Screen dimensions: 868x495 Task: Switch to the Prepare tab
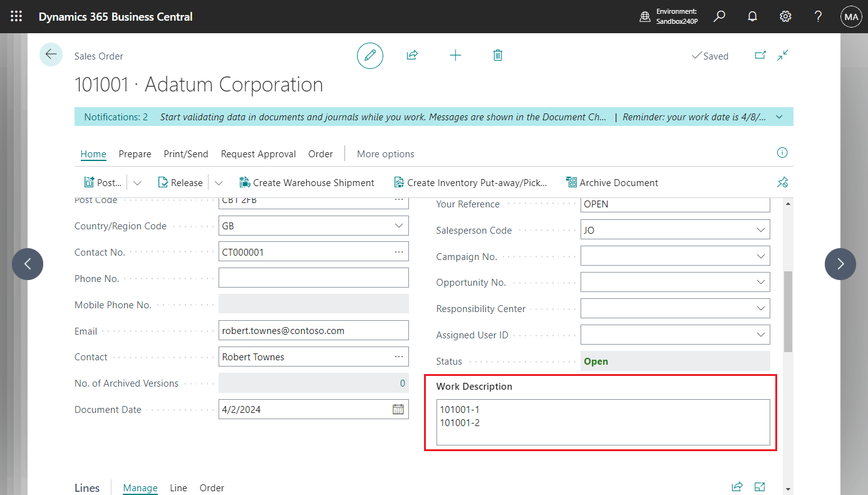tap(135, 154)
